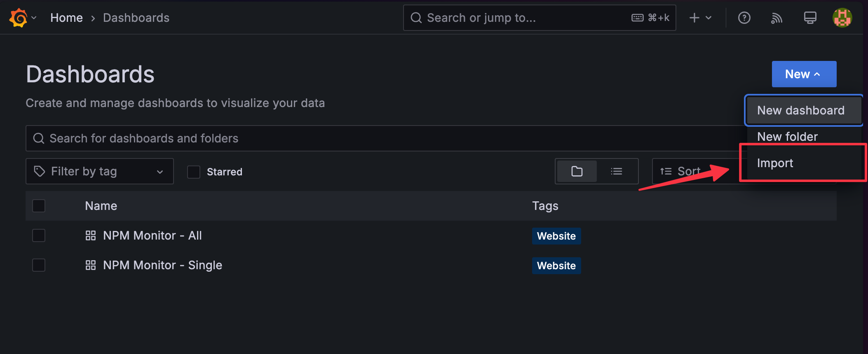Click the Grafana logo icon
Viewport: 868px width, 354px height.
pyautogui.click(x=19, y=18)
